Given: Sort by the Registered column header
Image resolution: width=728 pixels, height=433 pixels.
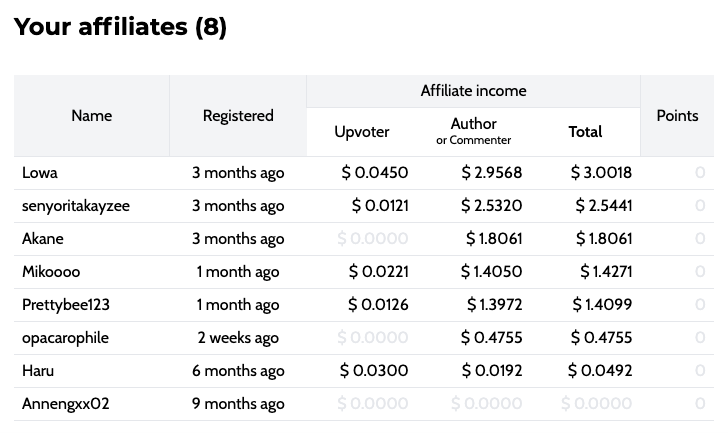Looking at the screenshot, I should tap(238, 116).
